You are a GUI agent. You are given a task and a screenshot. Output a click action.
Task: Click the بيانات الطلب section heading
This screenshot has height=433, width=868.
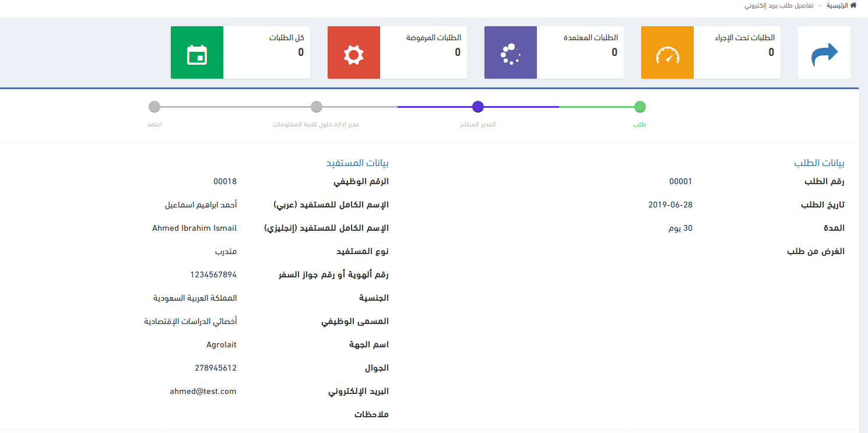click(x=819, y=163)
